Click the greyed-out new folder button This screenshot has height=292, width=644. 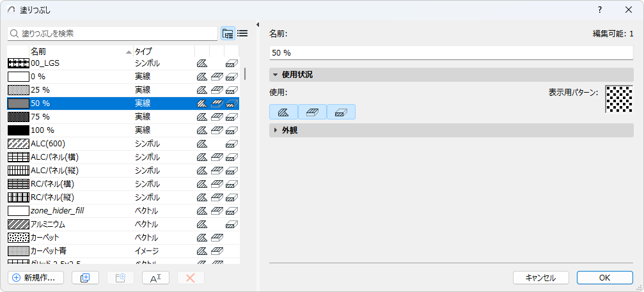120,278
